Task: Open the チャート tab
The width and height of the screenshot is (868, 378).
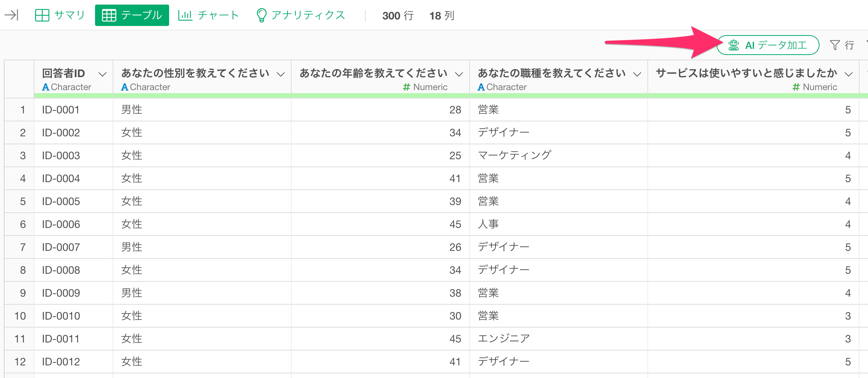Action: (x=208, y=15)
